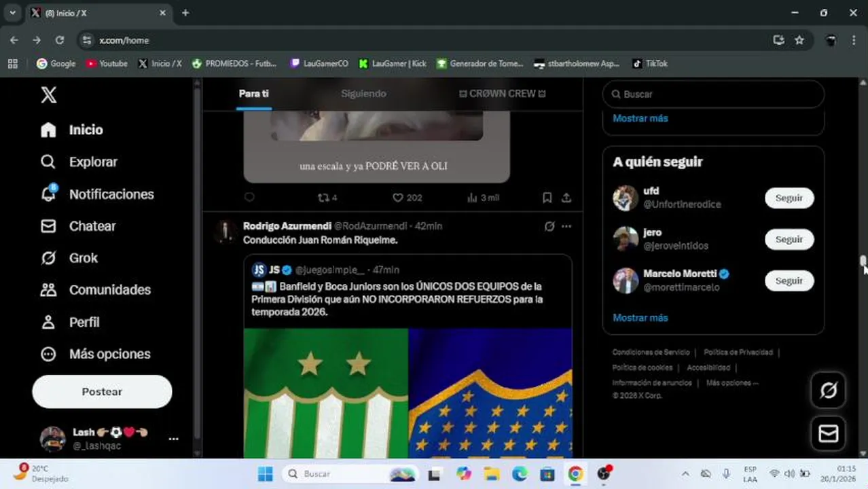The height and width of the screenshot is (489, 868).
Task: Click the address bar showing x.com/home
Action: pyautogui.click(x=421, y=40)
